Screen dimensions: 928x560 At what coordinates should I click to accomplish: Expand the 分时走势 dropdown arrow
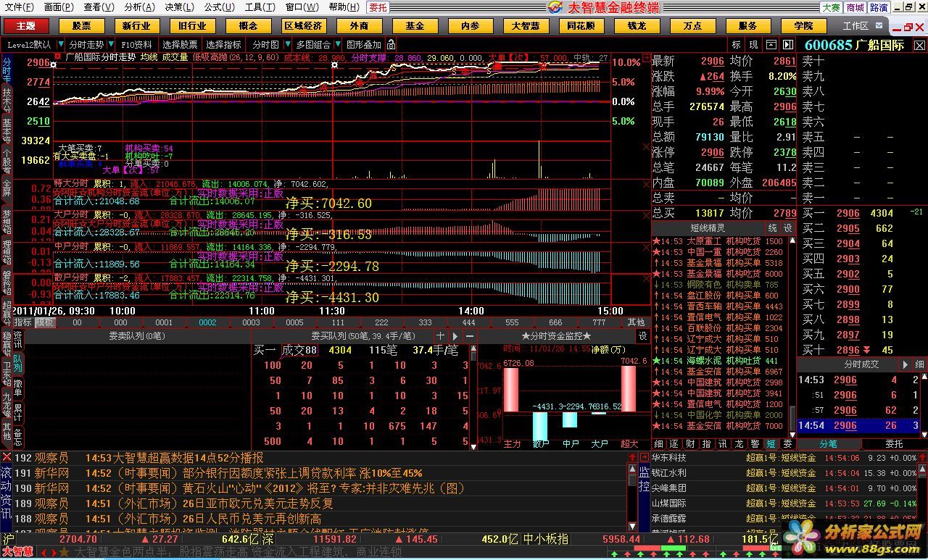(x=109, y=45)
